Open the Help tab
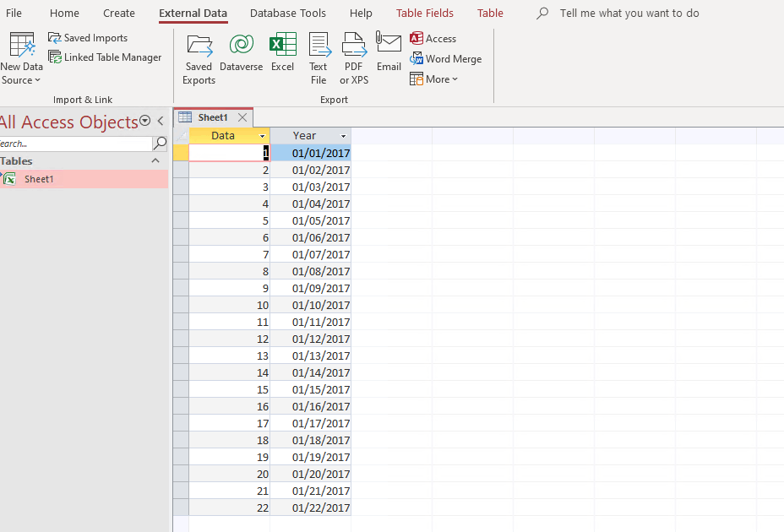The width and height of the screenshot is (784, 532). [361, 13]
